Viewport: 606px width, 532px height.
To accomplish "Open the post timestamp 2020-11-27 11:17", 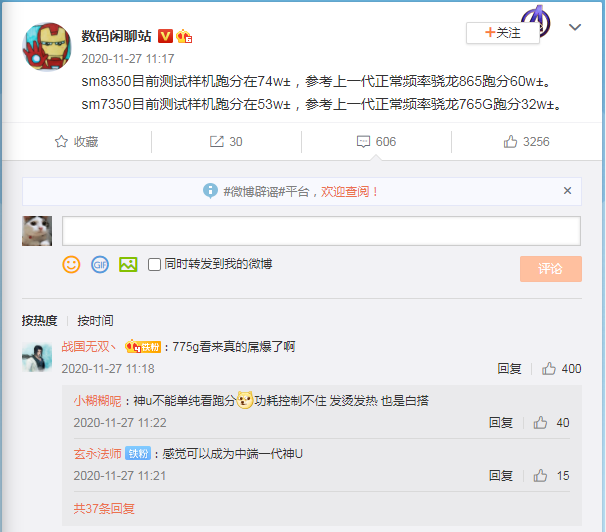I will click(x=128, y=59).
